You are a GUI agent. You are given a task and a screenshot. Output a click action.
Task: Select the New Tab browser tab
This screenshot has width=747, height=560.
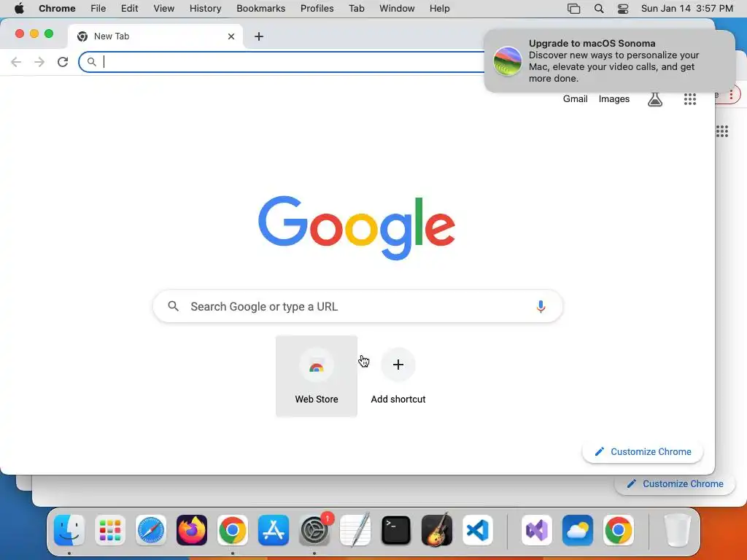(155, 36)
